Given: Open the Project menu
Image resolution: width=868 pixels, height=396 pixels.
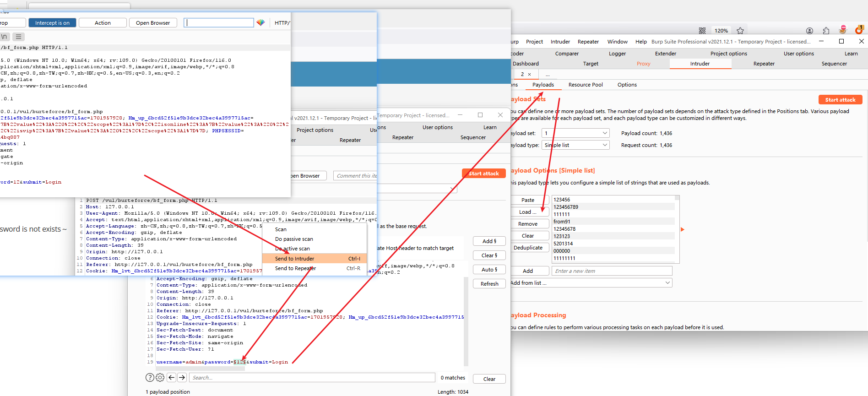Looking at the screenshot, I should (x=534, y=42).
